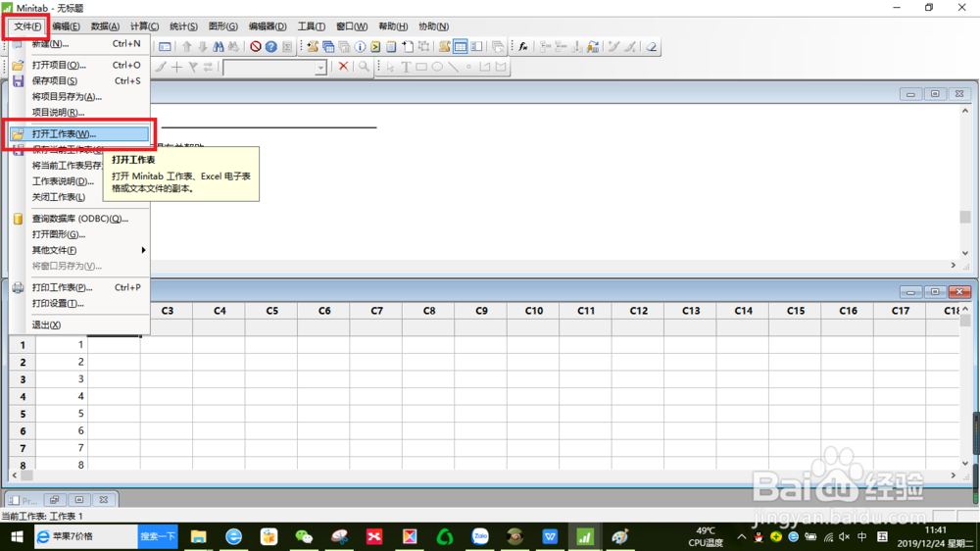Open WeChat from the taskbar
The width and height of the screenshot is (980, 551).
(x=304, y=536)
